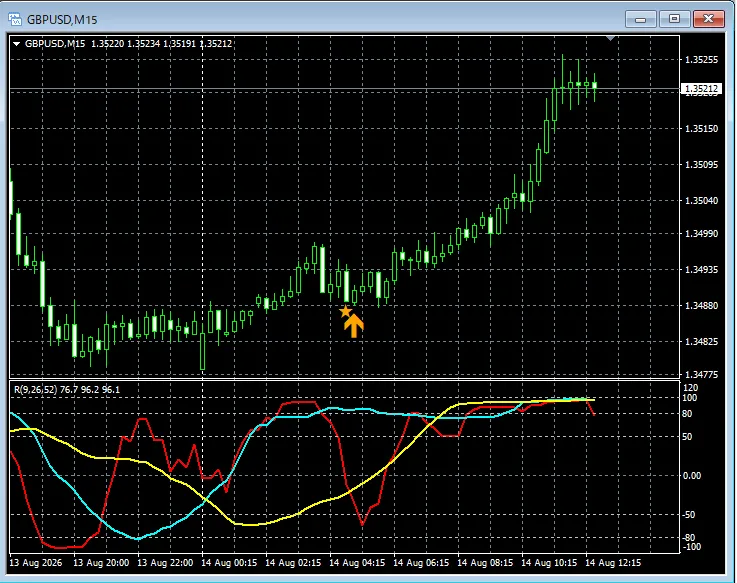Image resolution: width=737 pixels, height=583 pixels.
Task: Click the 1.35095 price scale value
Action: point(701,165)
